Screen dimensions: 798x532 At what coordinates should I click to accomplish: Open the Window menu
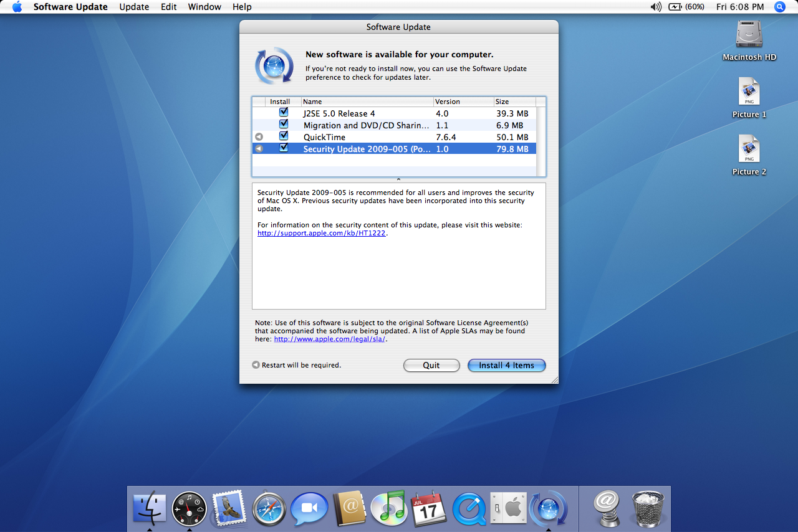[x=204, y=7]
